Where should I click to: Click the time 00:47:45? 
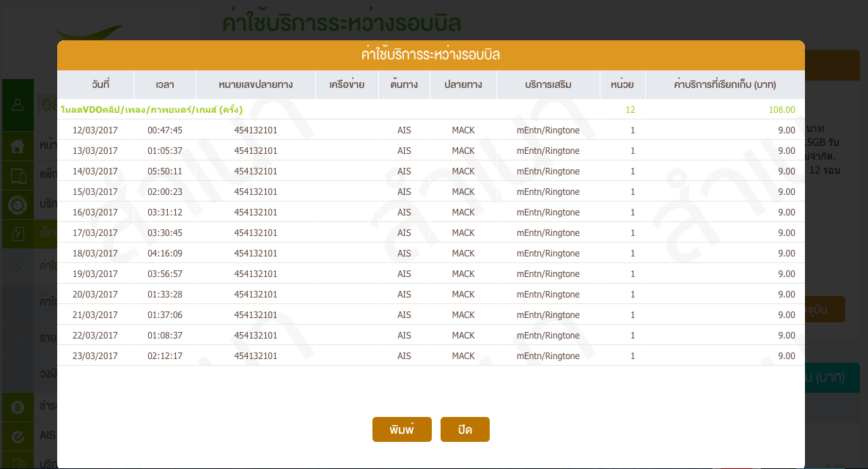[x=165, y=130]
